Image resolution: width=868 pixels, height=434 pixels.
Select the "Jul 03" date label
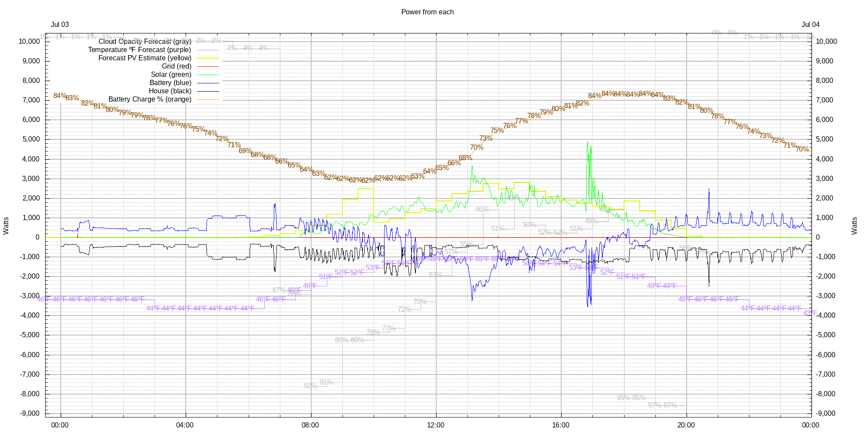[60, 25]
